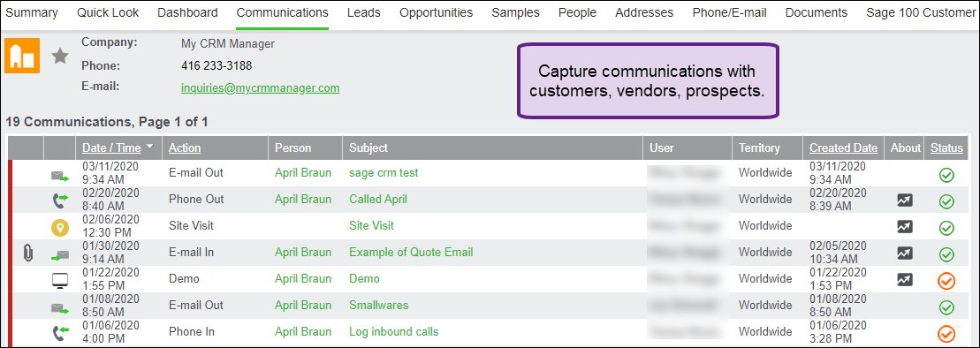980x348 pixels.
Task: Click the Phone In icon for Log inbound calls
Action: tap(60, 332)
